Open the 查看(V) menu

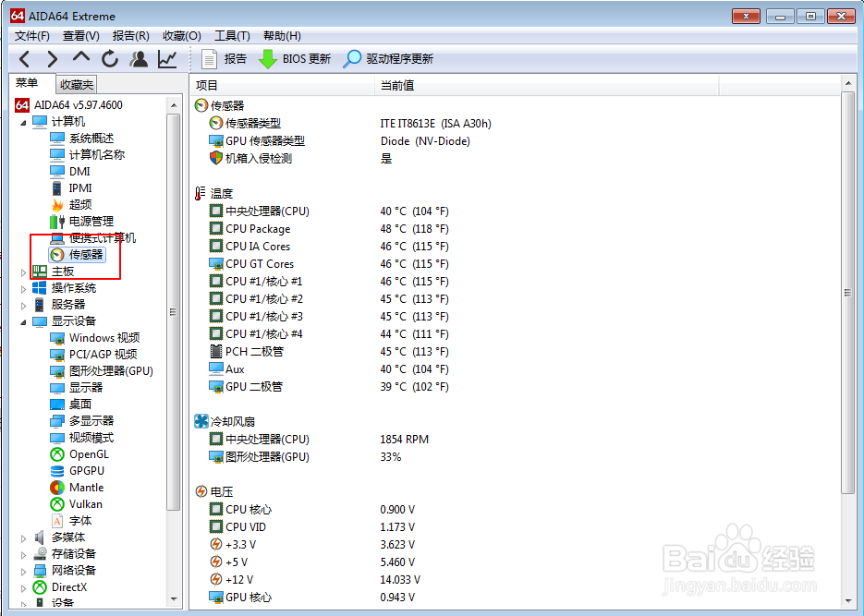tap(81, 36)
